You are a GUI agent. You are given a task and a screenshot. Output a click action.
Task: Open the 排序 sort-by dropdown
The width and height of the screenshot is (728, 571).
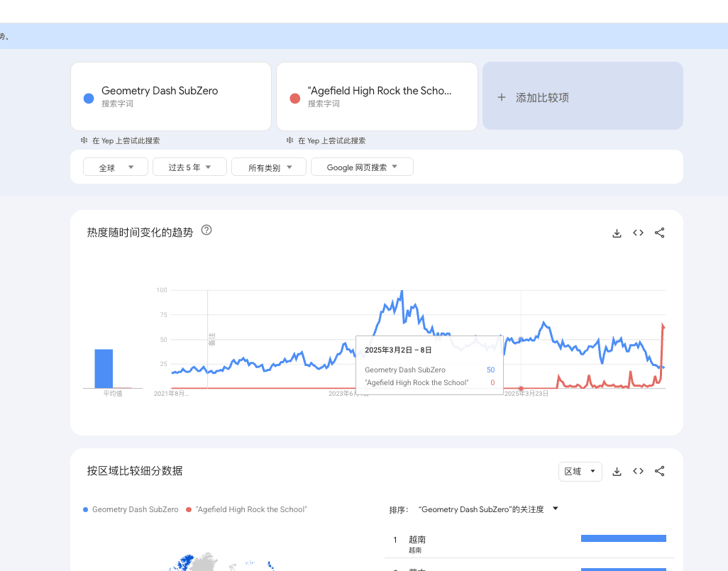point(487,509)
